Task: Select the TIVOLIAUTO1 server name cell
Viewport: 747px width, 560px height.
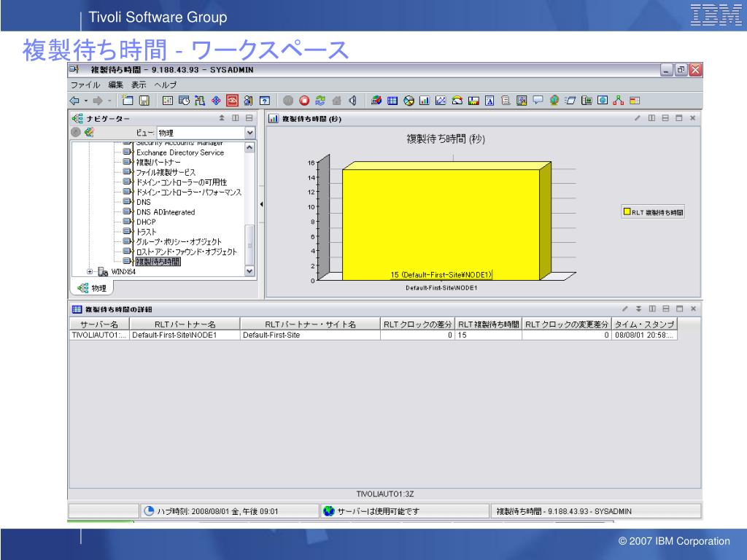Action: click(99, 335)
